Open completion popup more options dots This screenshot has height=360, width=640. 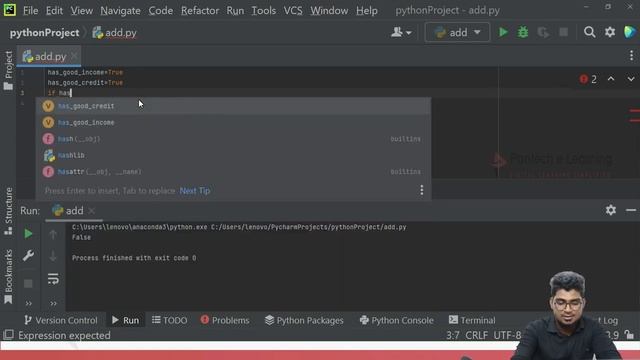tap(422, 190)
